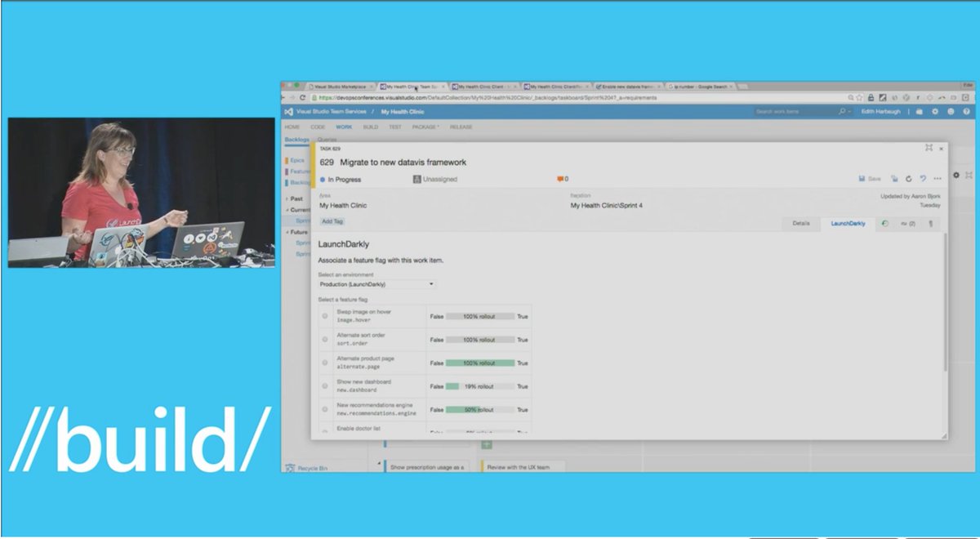
Task: Open the links (2) tab
Action: [x=907, y=223]
